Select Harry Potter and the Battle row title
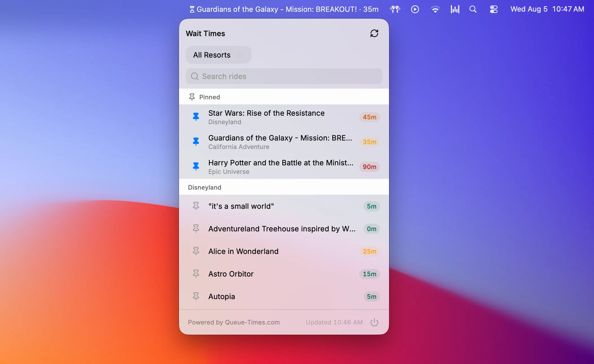The image size is (594, 364). tap(281, 163)
